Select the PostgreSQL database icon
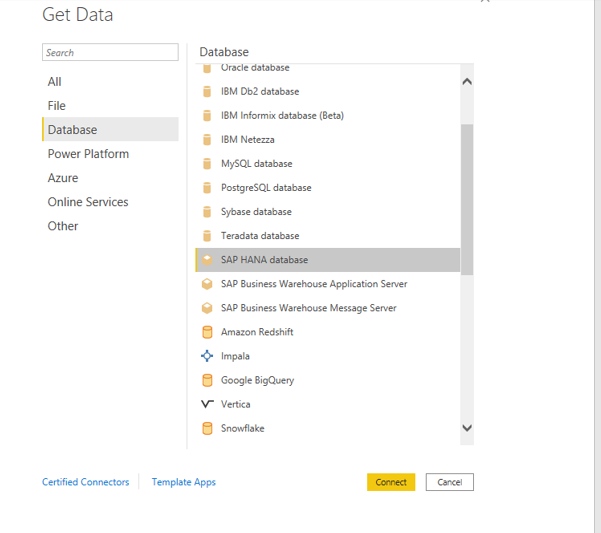The image size is (601, 533). point(208,188)
